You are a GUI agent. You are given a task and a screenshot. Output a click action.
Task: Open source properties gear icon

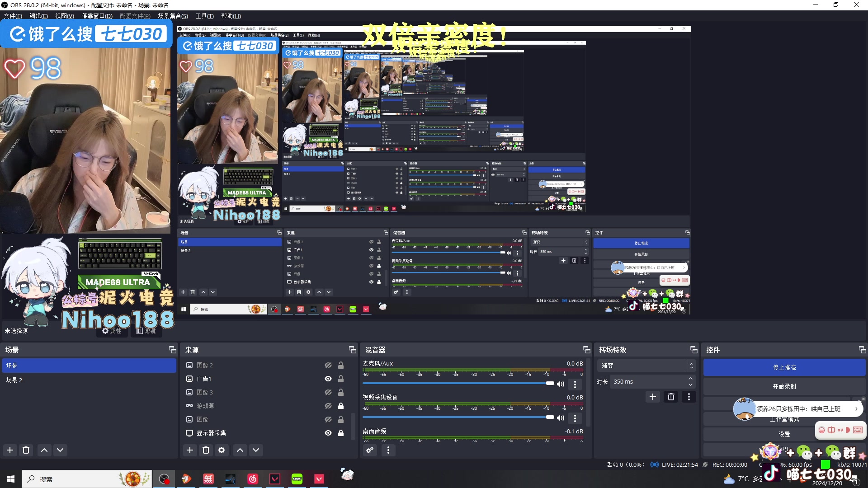click(222, 450)
